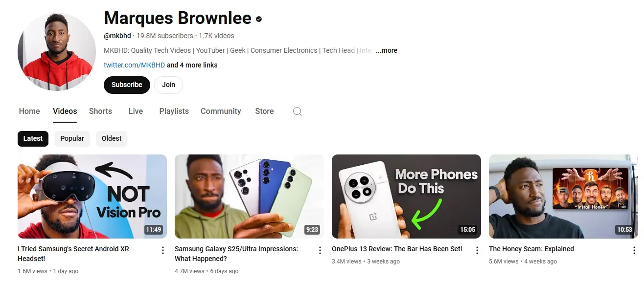Screen dimensions: 644x284
Task: Go to the Community tab
Action: click(x=221, y=111)
